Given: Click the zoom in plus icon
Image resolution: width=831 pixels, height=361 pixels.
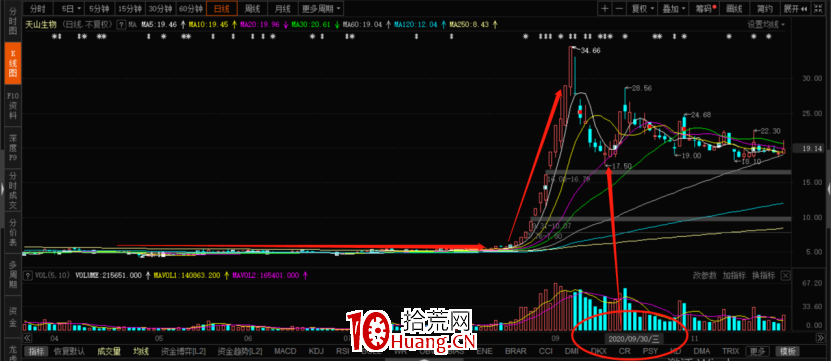Looking at the screenshot, I should (x=605, y=8).
